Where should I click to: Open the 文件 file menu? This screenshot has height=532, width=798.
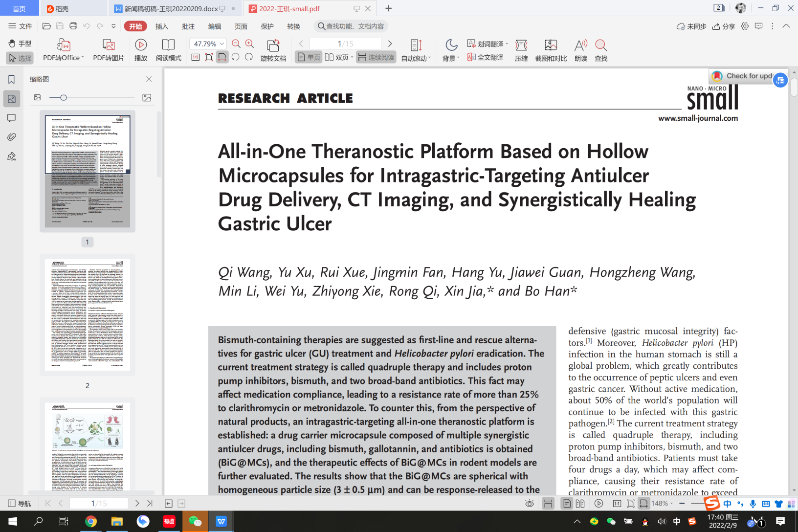[x=20, y=26]
